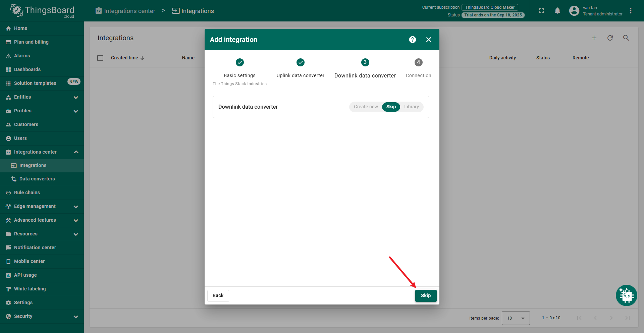Open search in integrations table
This screenshot has height=333, width=644.
626,38
